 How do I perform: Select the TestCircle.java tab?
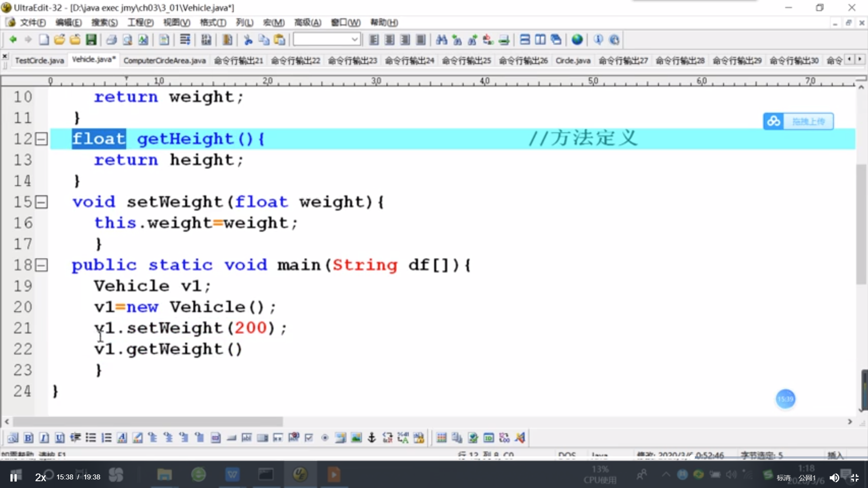39,60
